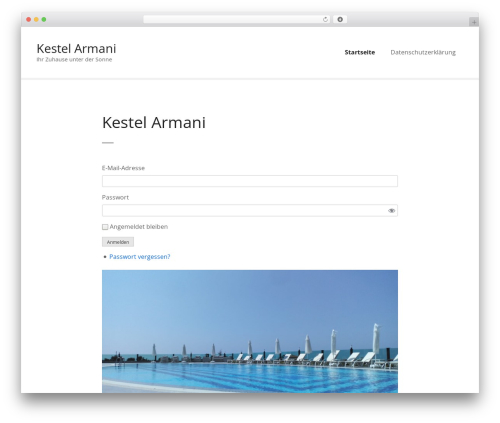Minimize the window with the yellow button

point(36,19)
